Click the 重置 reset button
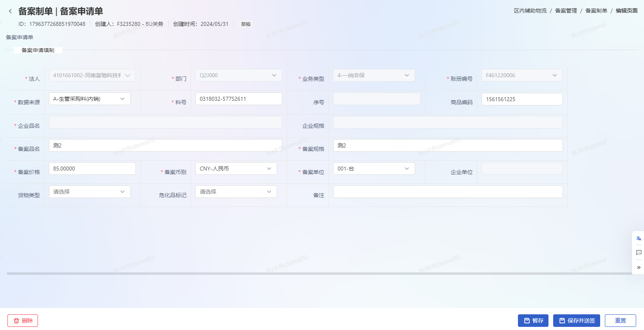The height and width of the screenshot is (330, 644). point(621,321)
